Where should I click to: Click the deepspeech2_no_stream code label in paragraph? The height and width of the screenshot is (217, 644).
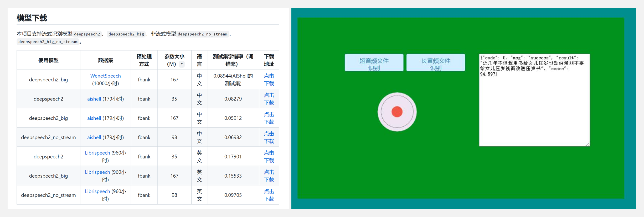(x=203, y=34)
